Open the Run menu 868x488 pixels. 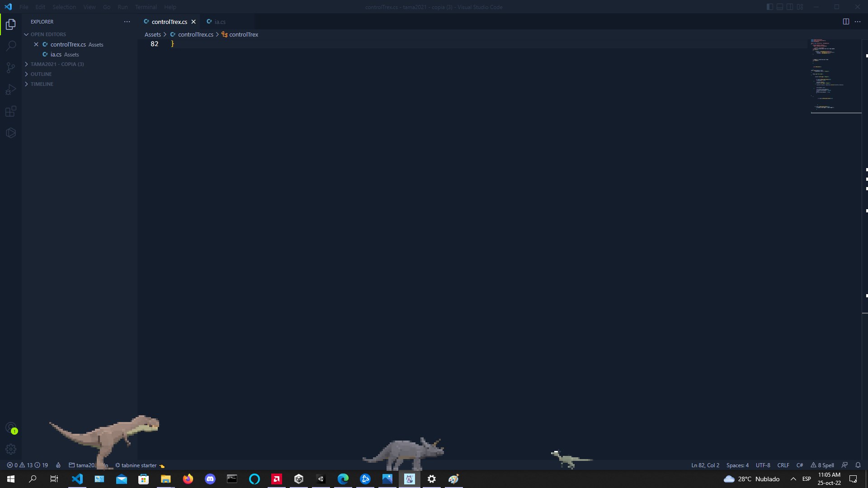tap(123, 7)
